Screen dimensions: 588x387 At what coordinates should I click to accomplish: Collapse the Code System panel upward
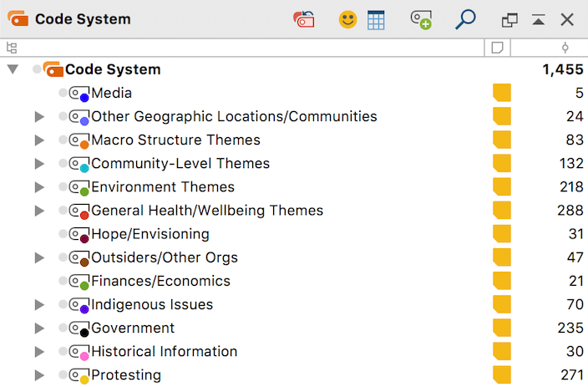[538, 19]
